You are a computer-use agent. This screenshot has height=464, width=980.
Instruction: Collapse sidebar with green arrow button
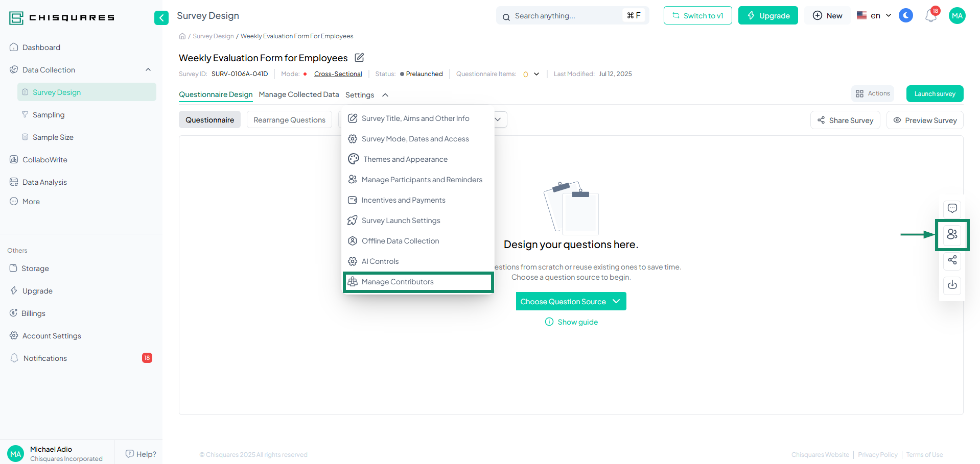tap(161, 18)
